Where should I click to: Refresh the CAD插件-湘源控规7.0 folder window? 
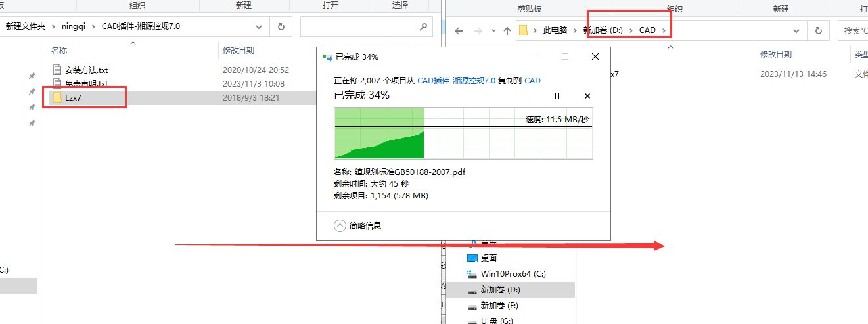pyautogui.click(x=281, y=26)
